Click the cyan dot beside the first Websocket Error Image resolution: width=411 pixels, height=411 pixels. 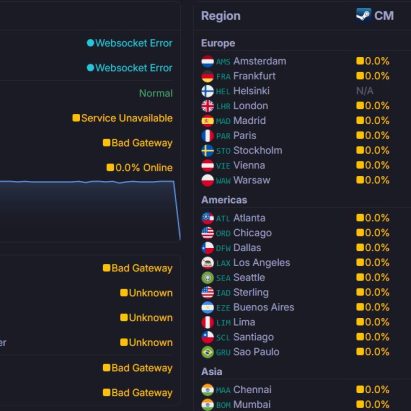pyautogui.click(x=90, y=43)
